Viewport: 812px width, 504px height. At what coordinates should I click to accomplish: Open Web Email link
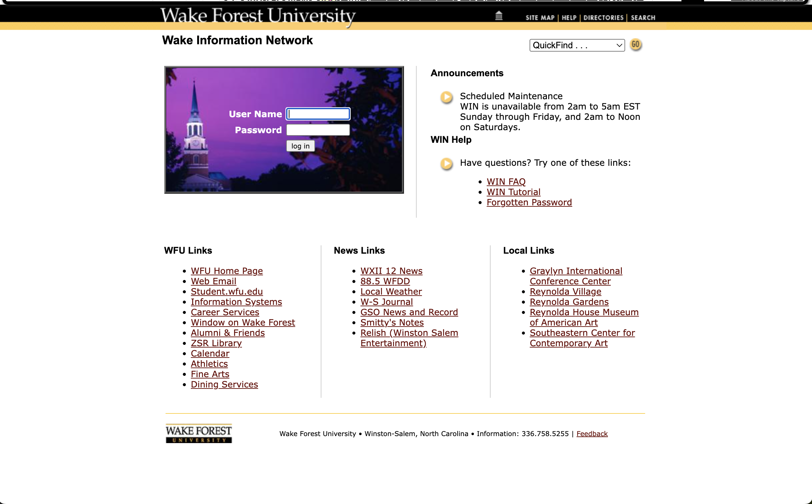click(x=213, y=281)
